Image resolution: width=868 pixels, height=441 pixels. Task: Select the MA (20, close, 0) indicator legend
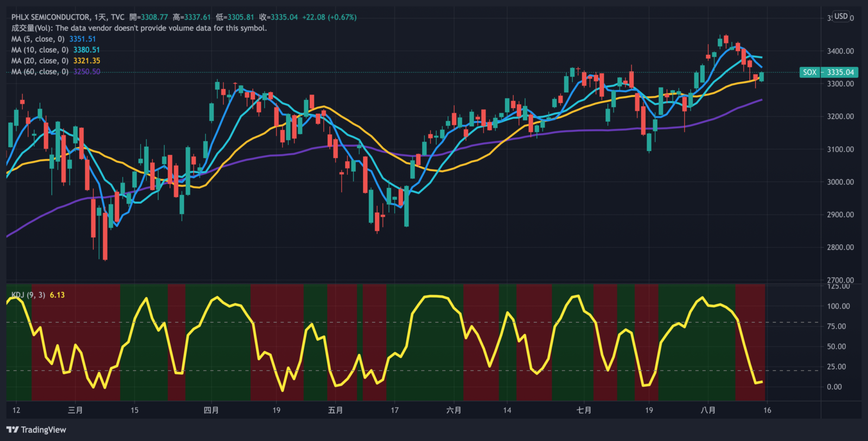[x=40, y=61]
